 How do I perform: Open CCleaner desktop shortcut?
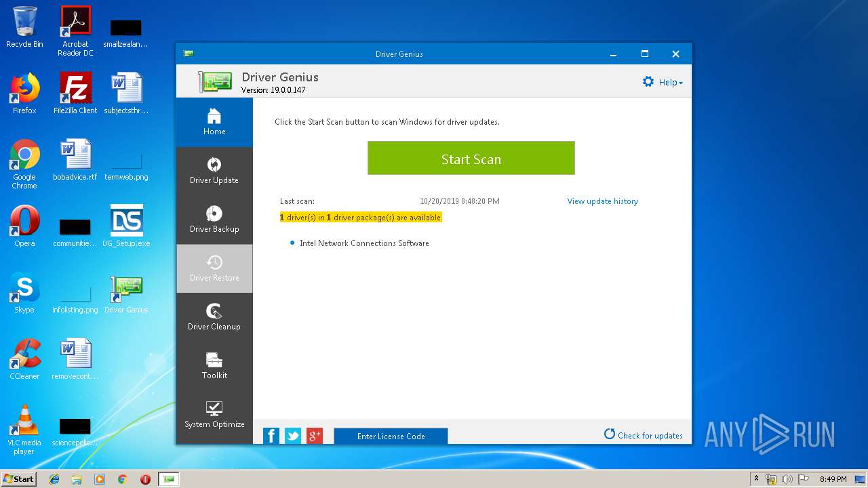24,359
